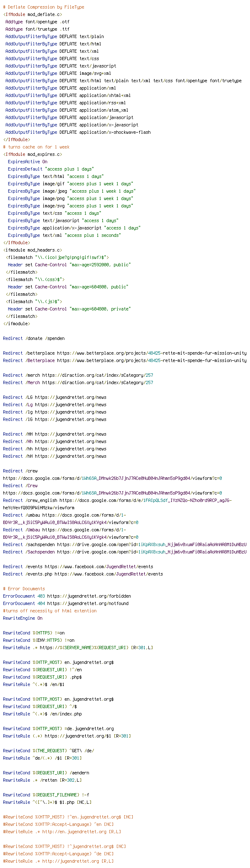Image resolution: width=250 pixels, height=868 pixels.
Task: Click the 'RewriteCond %{HTTPS} !=on' line
Action: (x=34, y=633)
